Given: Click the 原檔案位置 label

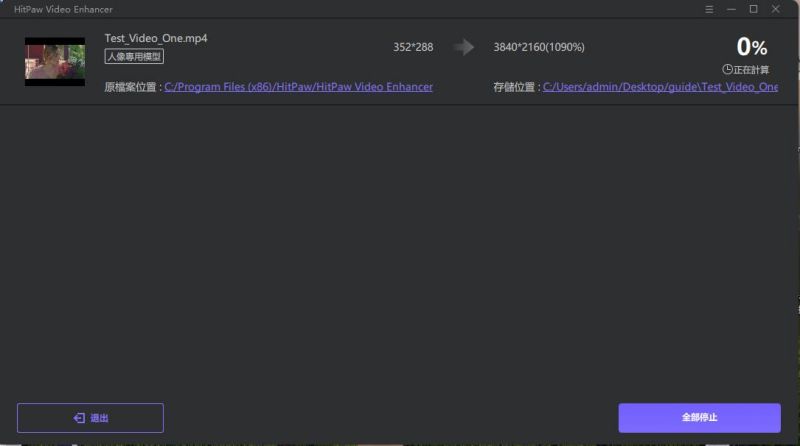Looking at the screenshot, I should tap(130, 87).
